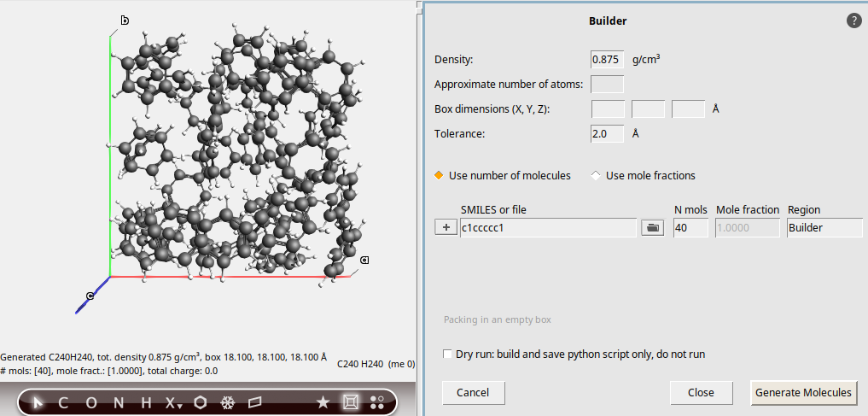Choose the nitrogen (N) atom tool

(x=118, y=402)
